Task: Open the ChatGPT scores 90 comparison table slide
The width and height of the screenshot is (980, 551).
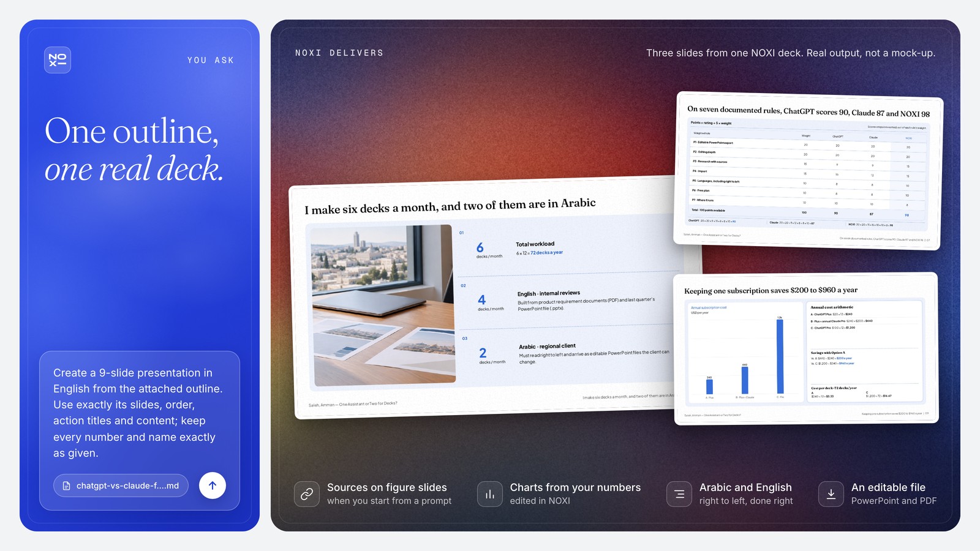Action: 808,171
